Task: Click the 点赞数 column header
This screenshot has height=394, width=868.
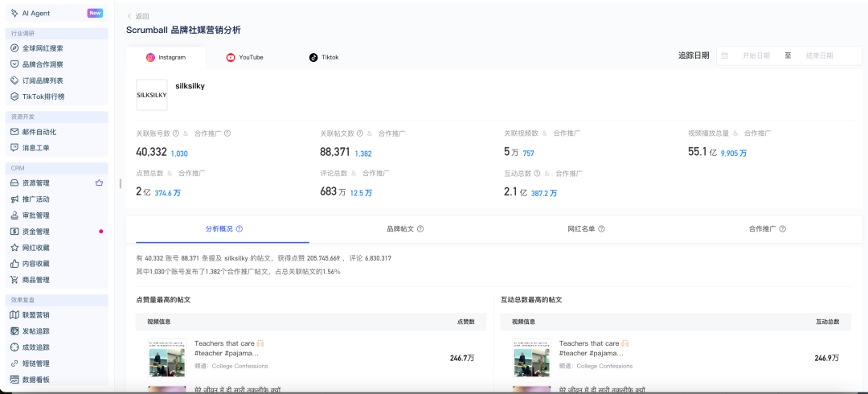Action: click(x=465, y=322)
